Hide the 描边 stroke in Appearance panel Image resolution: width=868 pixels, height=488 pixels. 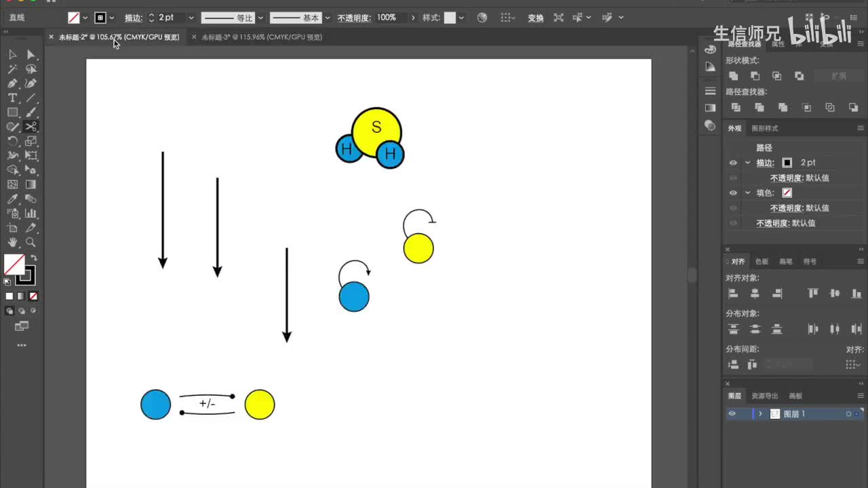[x=733, y=163]
